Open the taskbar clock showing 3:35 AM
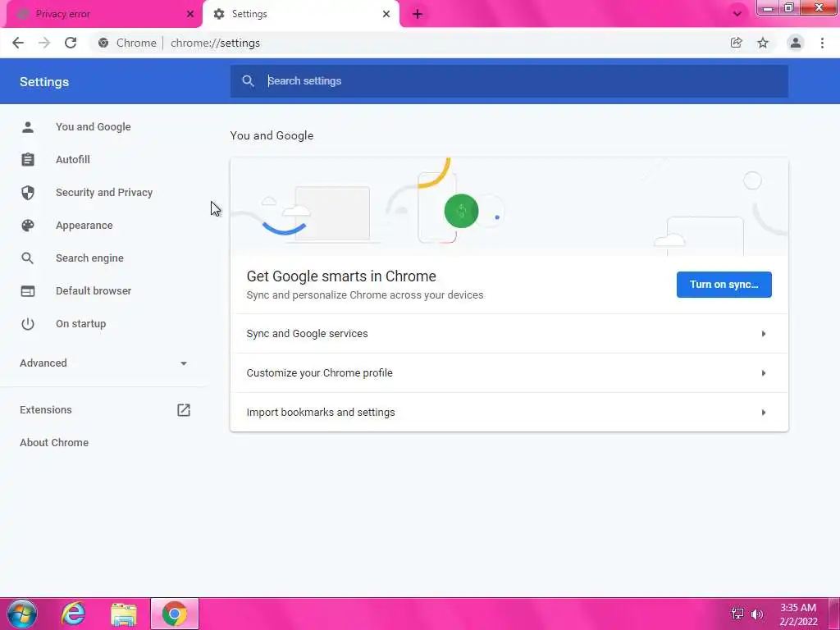The height and width of the screenshot is (630, 840). click(x=798, y=614)
